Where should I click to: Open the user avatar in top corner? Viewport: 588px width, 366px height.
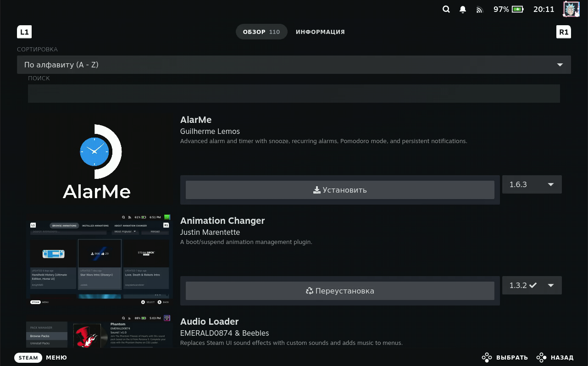[571, 9]
